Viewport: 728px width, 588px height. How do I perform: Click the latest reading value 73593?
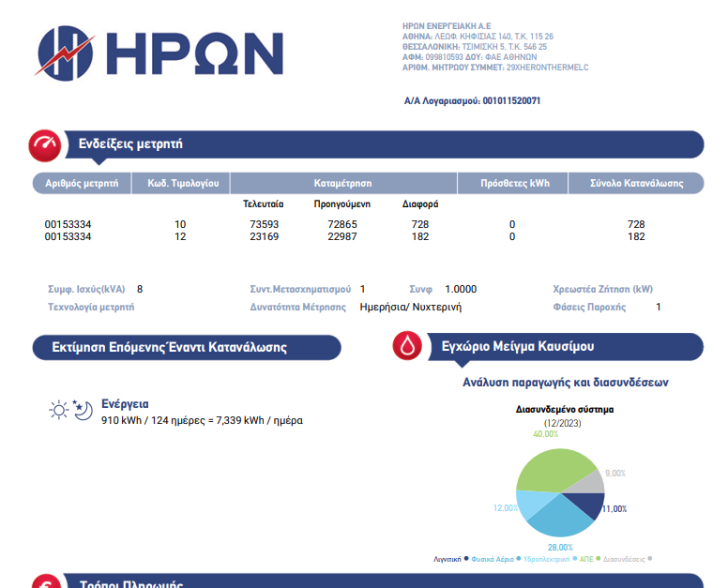click(265, 225)
